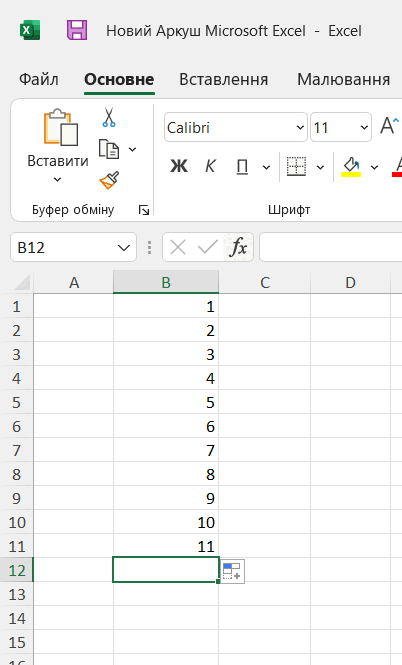Select cell B4 containing 4
The height and width of the screenshot is (665, 402).
coord(166,378)
